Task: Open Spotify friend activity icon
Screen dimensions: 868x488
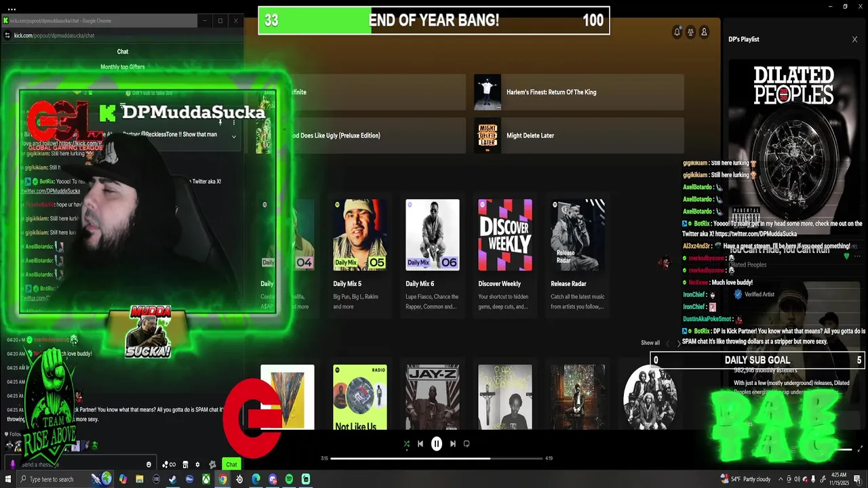Action: coord(690,32)
